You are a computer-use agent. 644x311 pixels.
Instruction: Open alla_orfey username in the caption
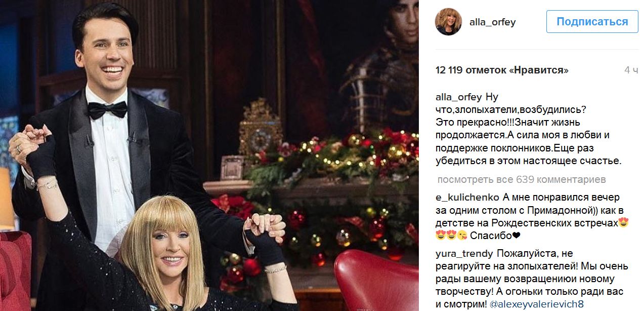tap(458, 97)
